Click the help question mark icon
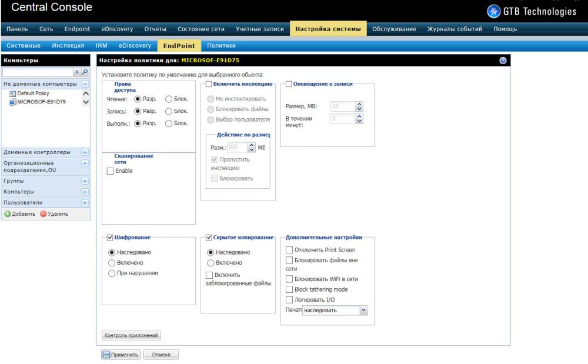Screen dimensions: 588x364 pos(503,61)
